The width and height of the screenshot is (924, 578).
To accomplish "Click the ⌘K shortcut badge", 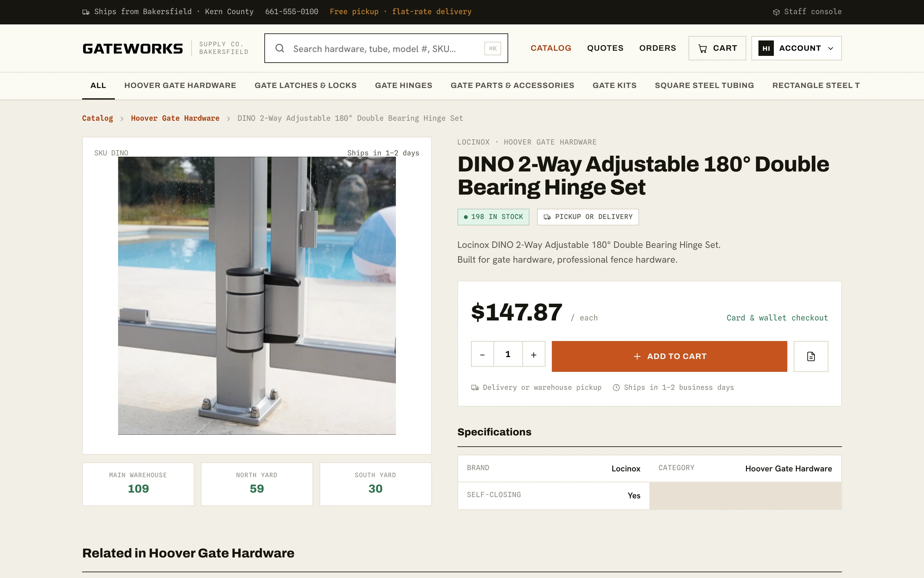I will (x=492, y=48).
